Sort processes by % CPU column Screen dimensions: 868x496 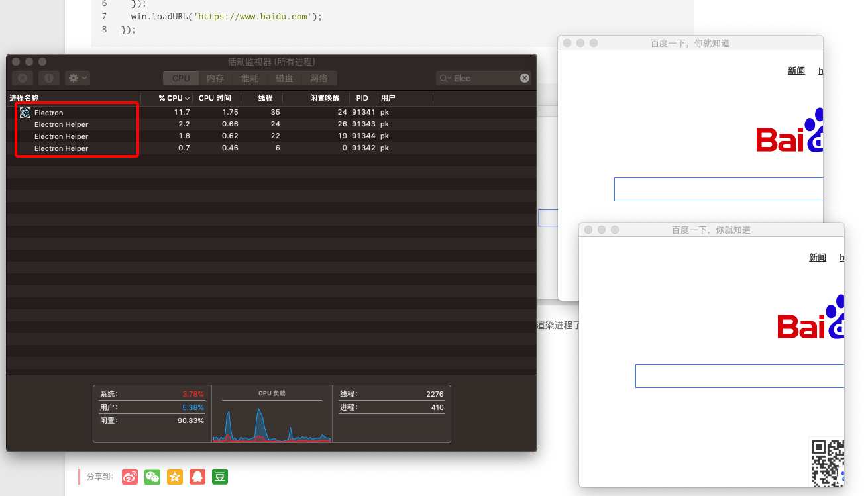(x=174, y=98)
